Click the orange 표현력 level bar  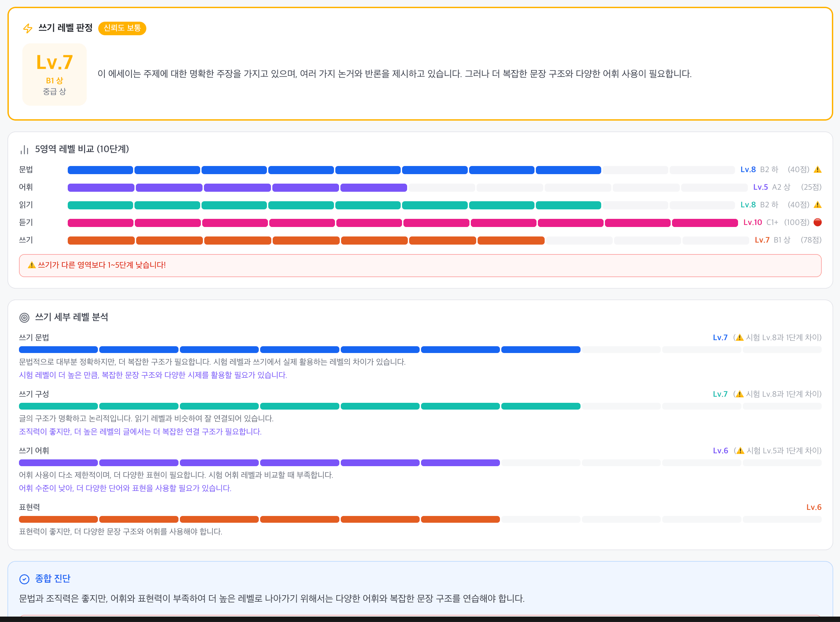[x=420, y=520]
